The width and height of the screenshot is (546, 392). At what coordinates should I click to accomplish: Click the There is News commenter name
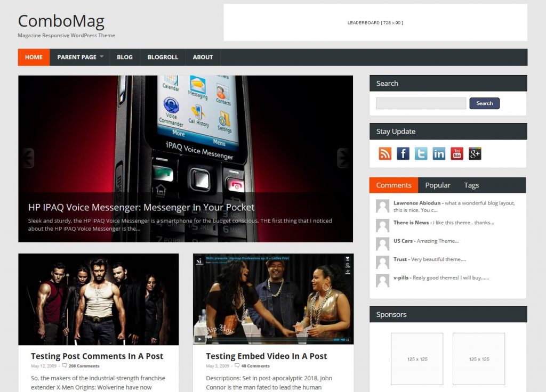coord(411,223)
